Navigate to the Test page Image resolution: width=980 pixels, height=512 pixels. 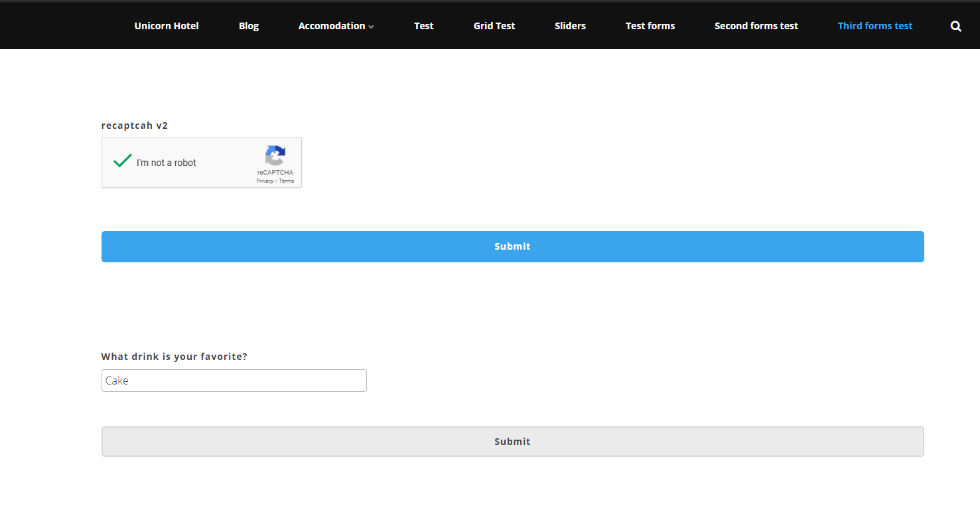(423, 26)
